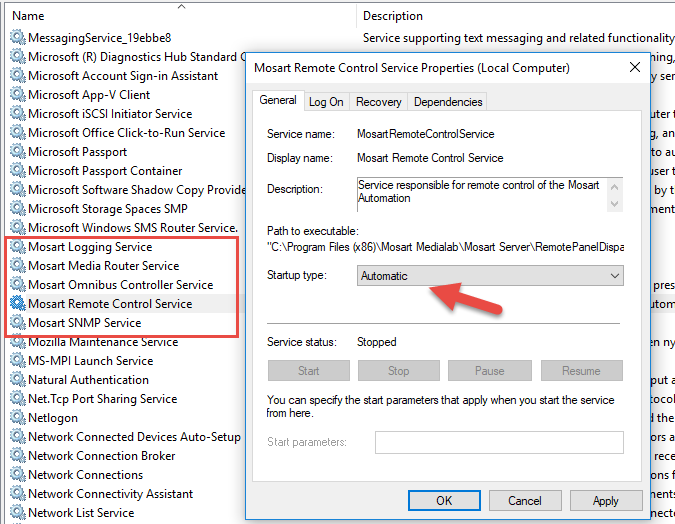Click the Netlogon service gear icon

click(x=17, y=418)
